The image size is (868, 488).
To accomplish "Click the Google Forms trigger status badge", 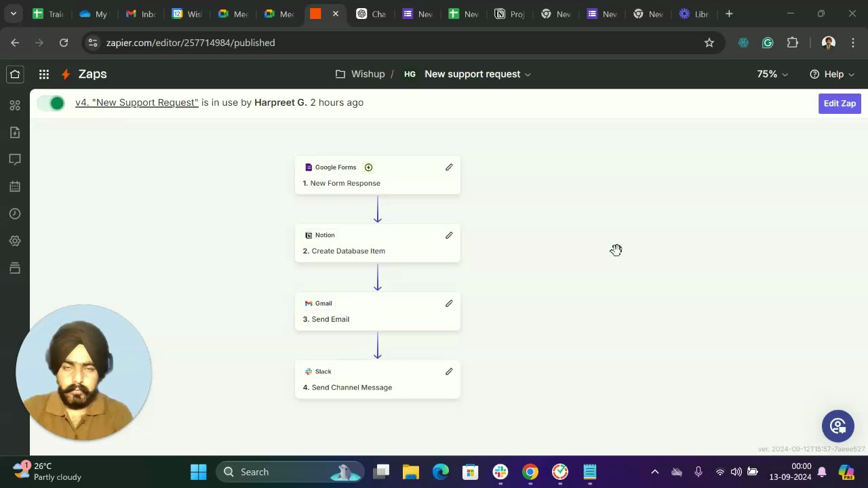I will click(x=368, y=167).
